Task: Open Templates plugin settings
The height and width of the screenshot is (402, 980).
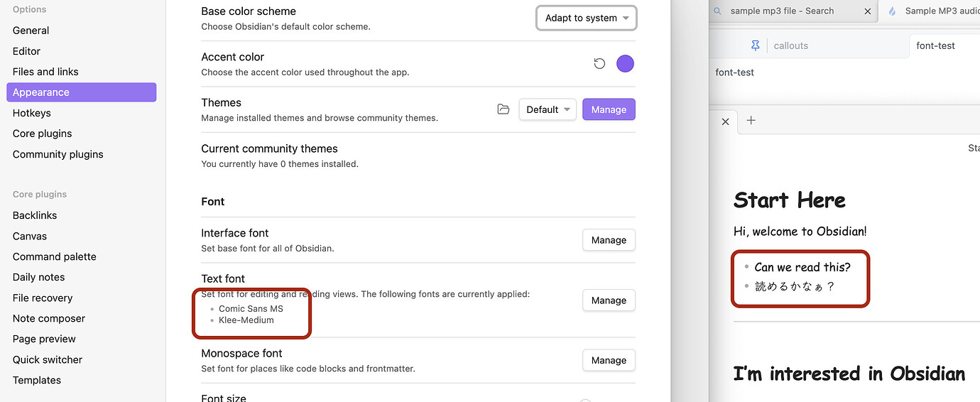Action: pyautogui.click(x=81, y=380)
